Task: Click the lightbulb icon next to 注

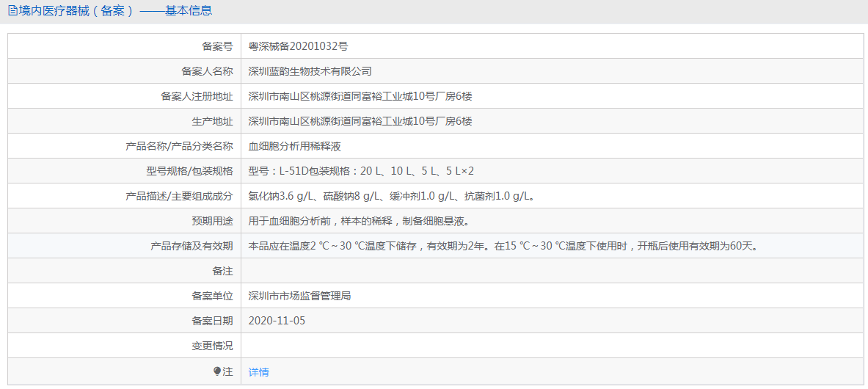Action: point(217,372)
